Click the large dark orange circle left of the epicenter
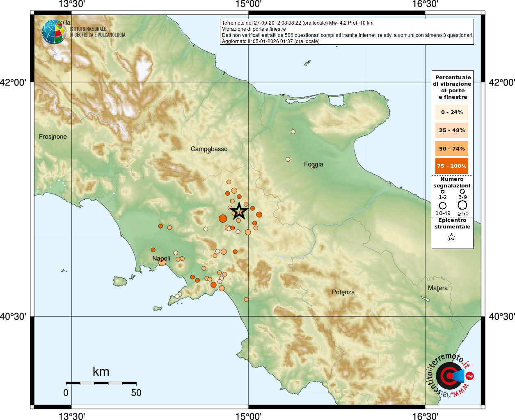 tap(223, 219)
